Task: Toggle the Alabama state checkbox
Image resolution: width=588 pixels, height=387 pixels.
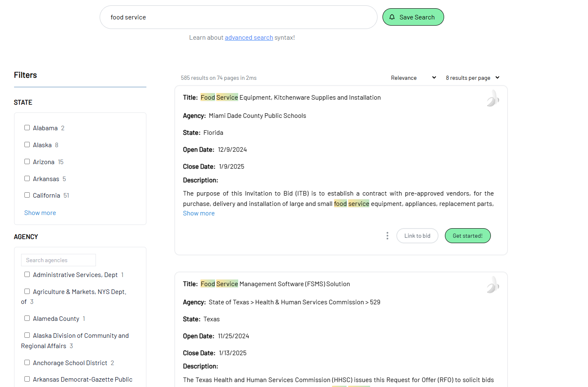Action: tap(27, 128)
